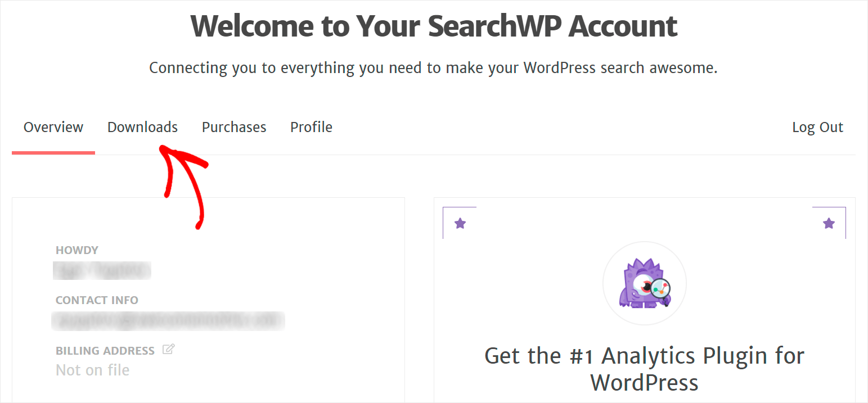
Task: Click the billing address edit pencil icon
Action: tap(168, 350)
